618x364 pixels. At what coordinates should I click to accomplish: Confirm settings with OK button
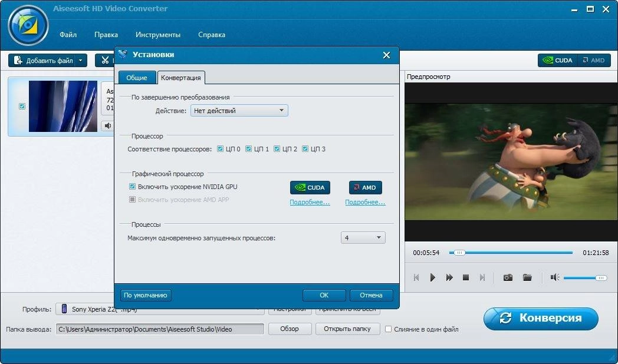coord(324,295)
